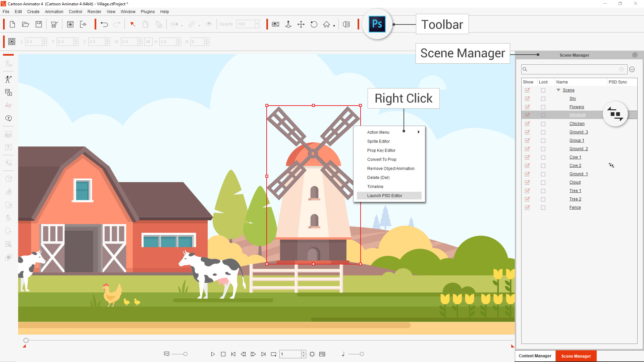Collapse the Scene tree triangle
The image size is (644, 362).
coord(558,90)
